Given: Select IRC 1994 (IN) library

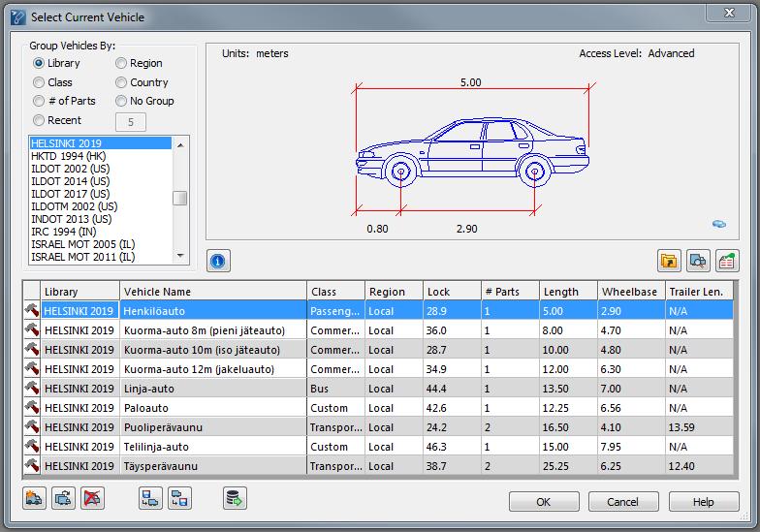Looking at the screenshot, I should tap(101, 232).
